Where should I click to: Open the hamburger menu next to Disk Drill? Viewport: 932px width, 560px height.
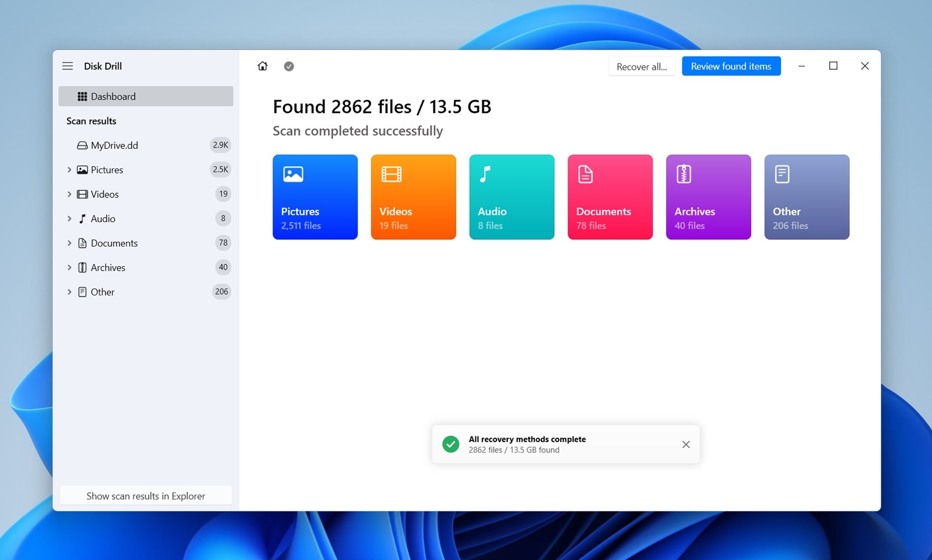pos(67,66)
